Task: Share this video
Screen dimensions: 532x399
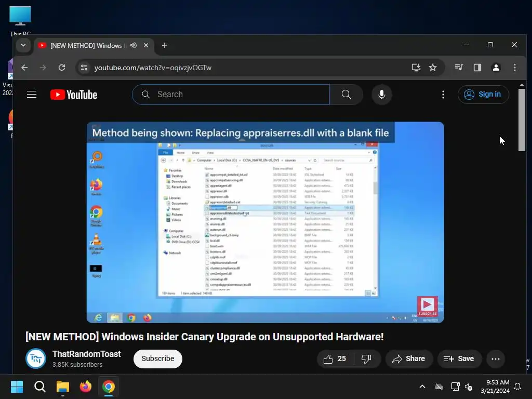Action: (409, 358)
